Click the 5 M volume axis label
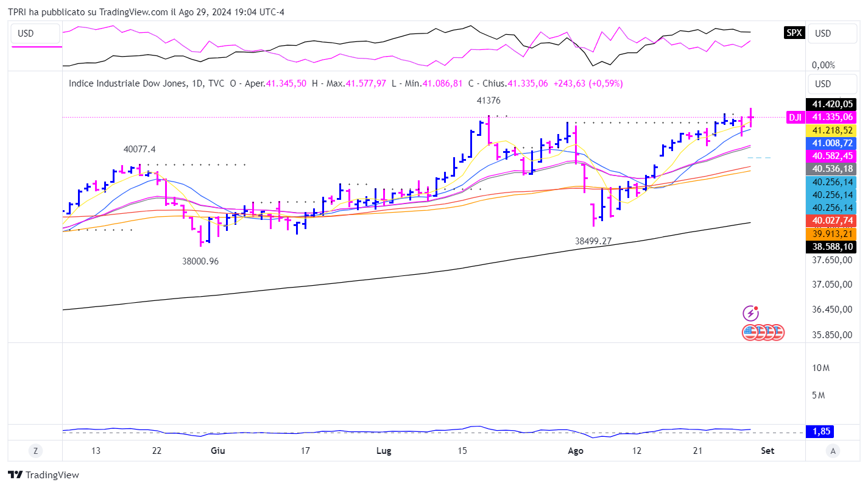This screenshot has width=868, height=488. [818, 395]
